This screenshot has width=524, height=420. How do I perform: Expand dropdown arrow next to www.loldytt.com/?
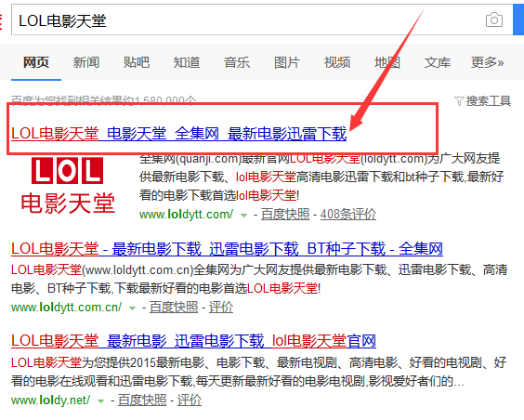point(244,216)
